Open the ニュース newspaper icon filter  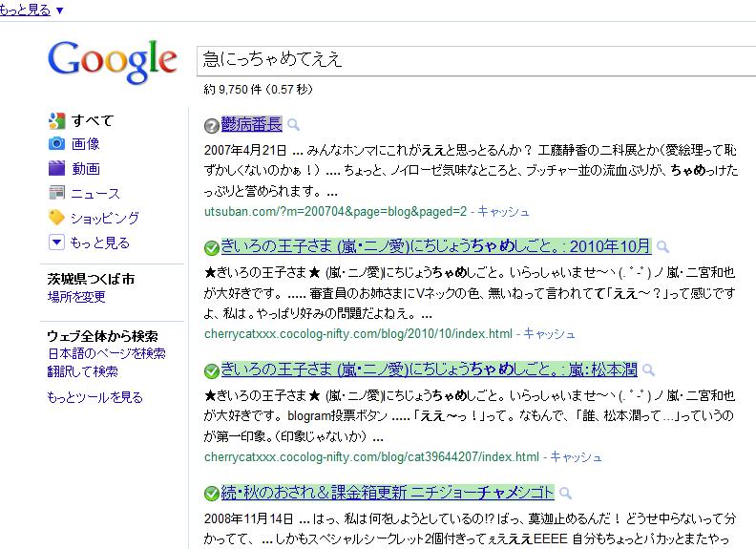(56, 194)
